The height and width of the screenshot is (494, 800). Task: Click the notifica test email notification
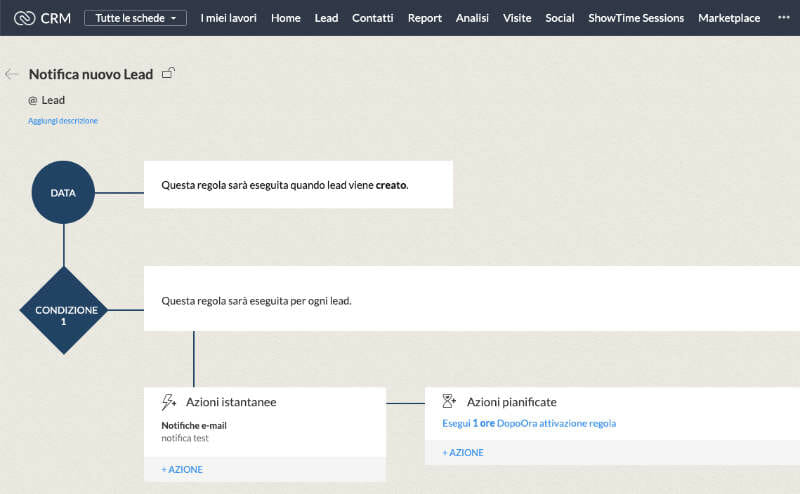coord(185,438)
